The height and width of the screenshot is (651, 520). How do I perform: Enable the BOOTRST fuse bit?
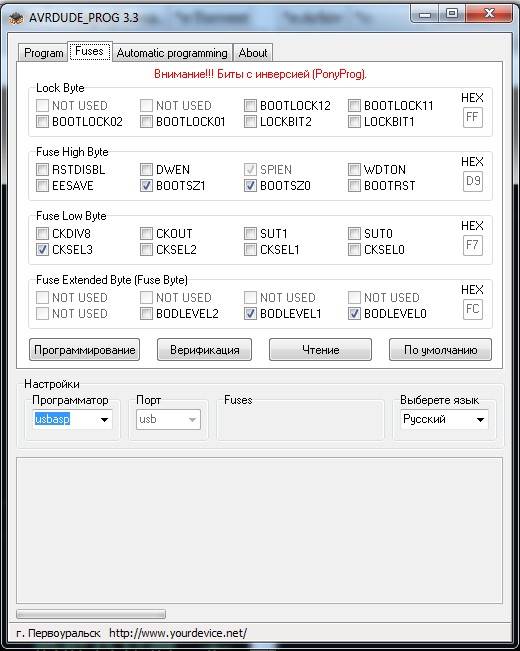pyautogui.click(x=354, y=186)
